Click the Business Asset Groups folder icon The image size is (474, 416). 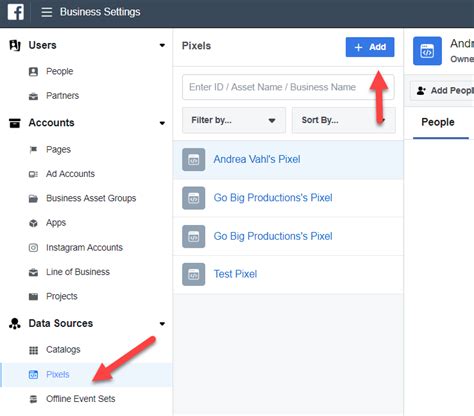[33, 199]
